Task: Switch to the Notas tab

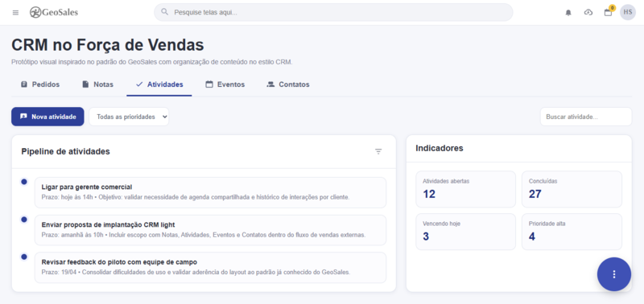Action: click(97, 84)
